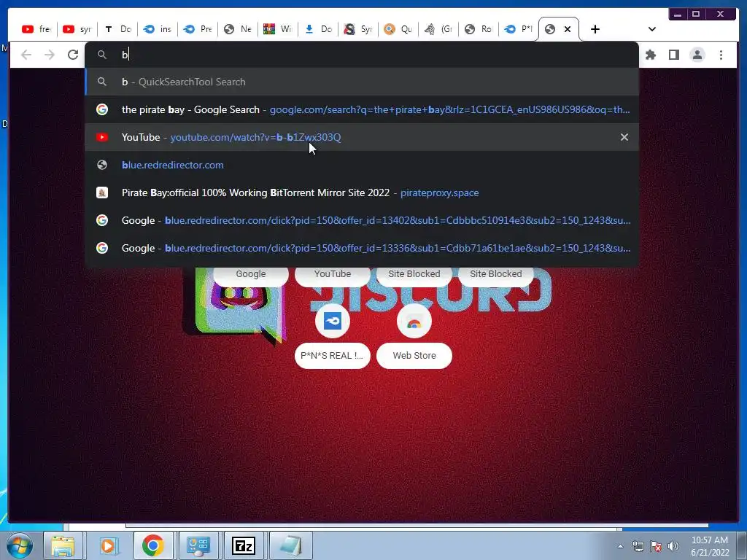Screen dimensions: 747x560
Task: Open the P*N*S REAL shortcut icon
Action: tap(333, 321)
